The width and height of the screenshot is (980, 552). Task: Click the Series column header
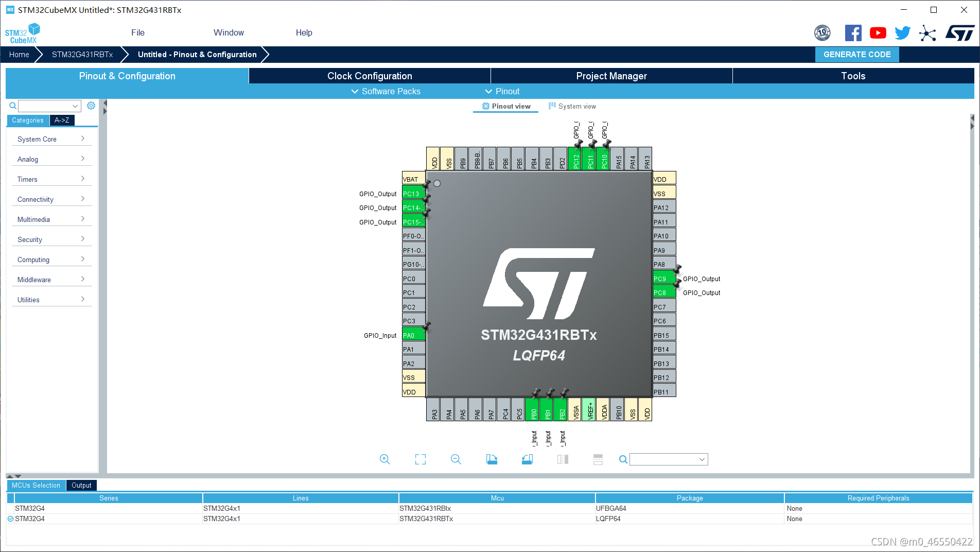(x=109, y=498)
